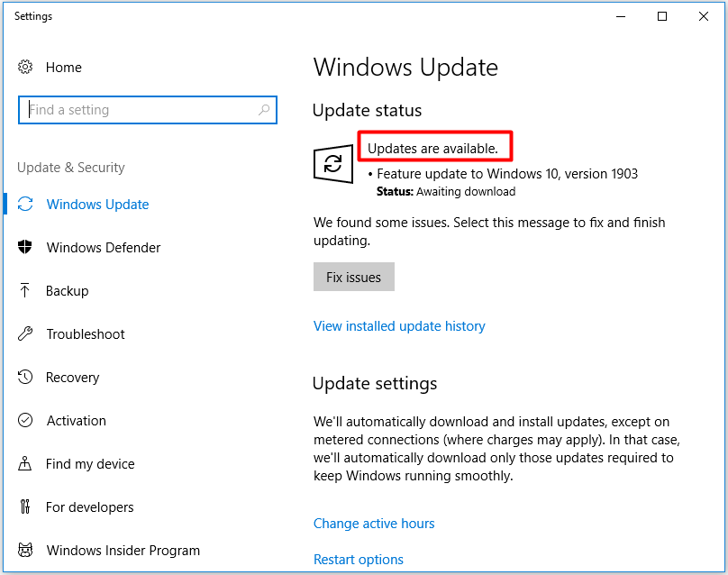This screenshot has height=575, width=728.
Task: Click the Updates are available text
Action: pos(432,149)
